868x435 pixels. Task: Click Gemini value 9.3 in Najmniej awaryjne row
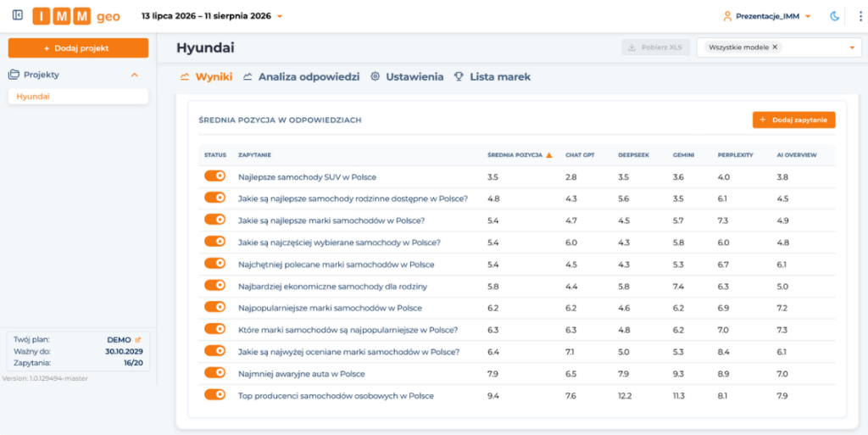(x=679, y=374)
